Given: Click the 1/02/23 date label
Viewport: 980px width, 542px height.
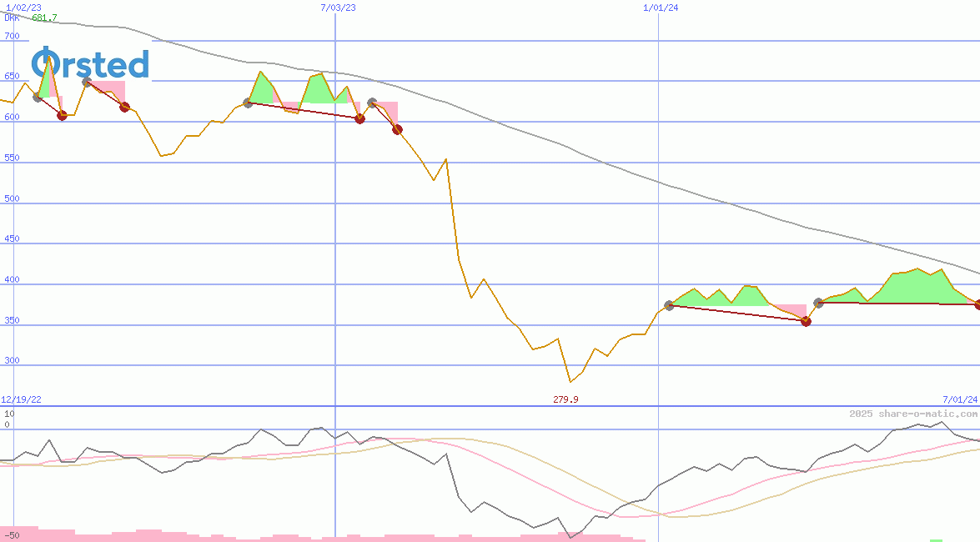Looking at the screenshot, I should (x=20, y=8).
